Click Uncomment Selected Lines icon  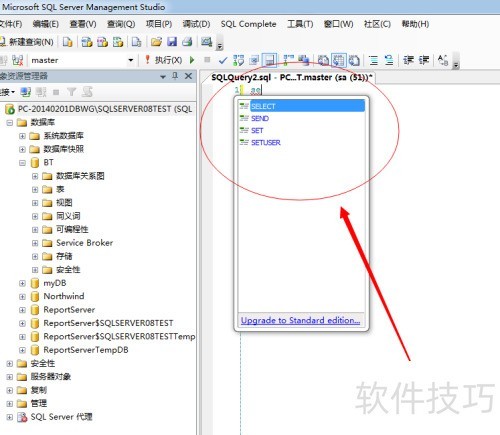tap(389, 60)
